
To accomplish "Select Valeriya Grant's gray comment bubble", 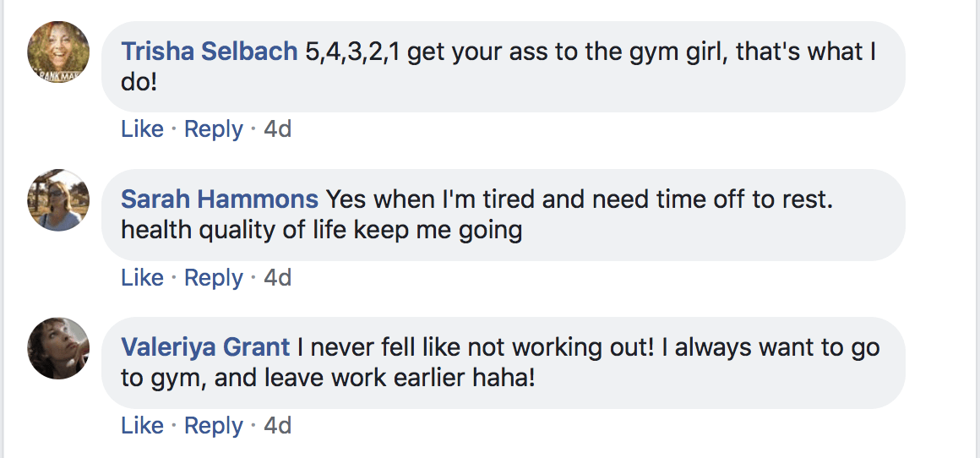I will (504, 363).
